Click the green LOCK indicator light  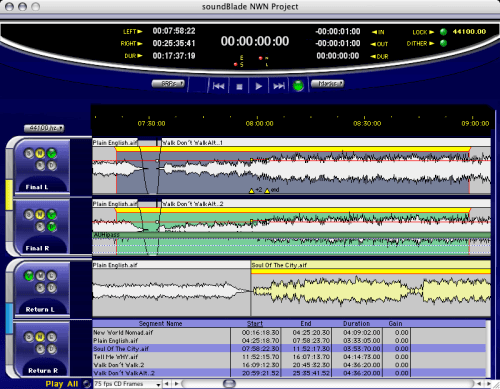click(x=443, y=32)
